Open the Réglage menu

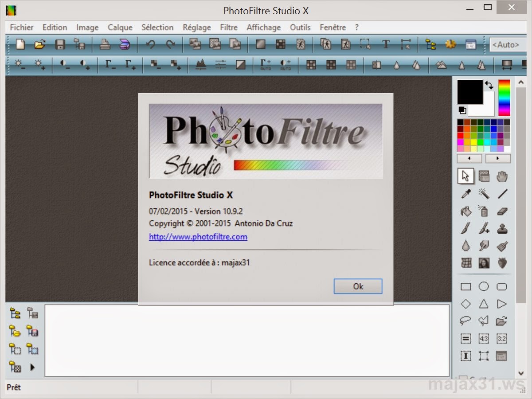coord(196,27)
